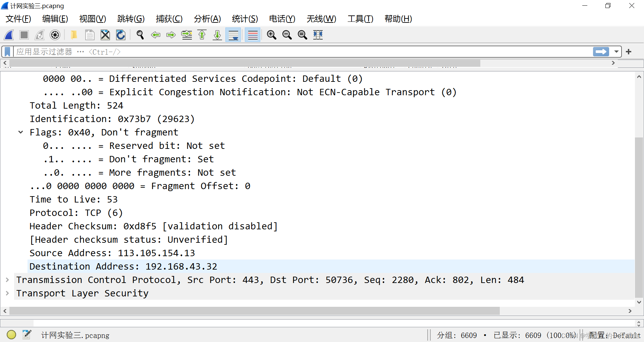Open the 统计(S) menu
The height and width of the screenshot is (342, 644).
coord(245,19)
